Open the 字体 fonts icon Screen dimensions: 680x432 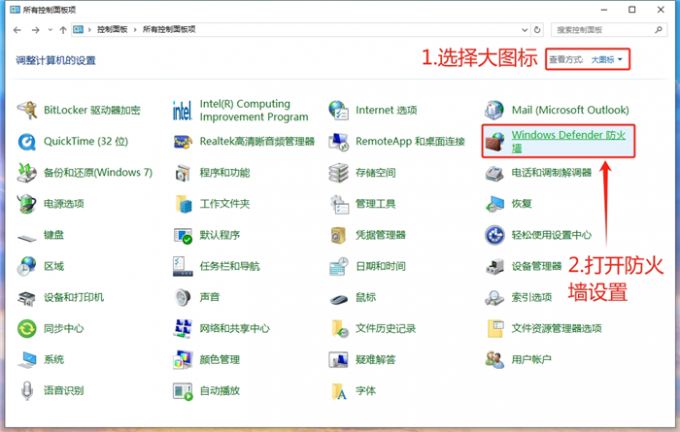pyautogui.click(x=338, y=391)
